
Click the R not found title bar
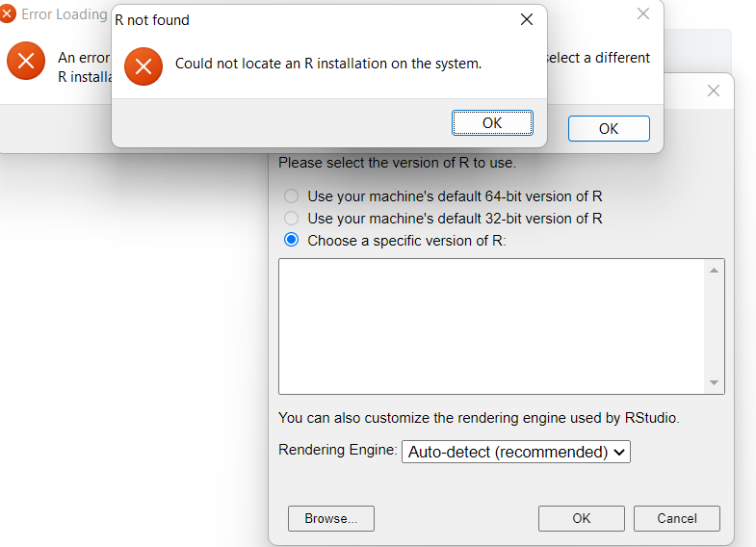[x=313, y=20]
